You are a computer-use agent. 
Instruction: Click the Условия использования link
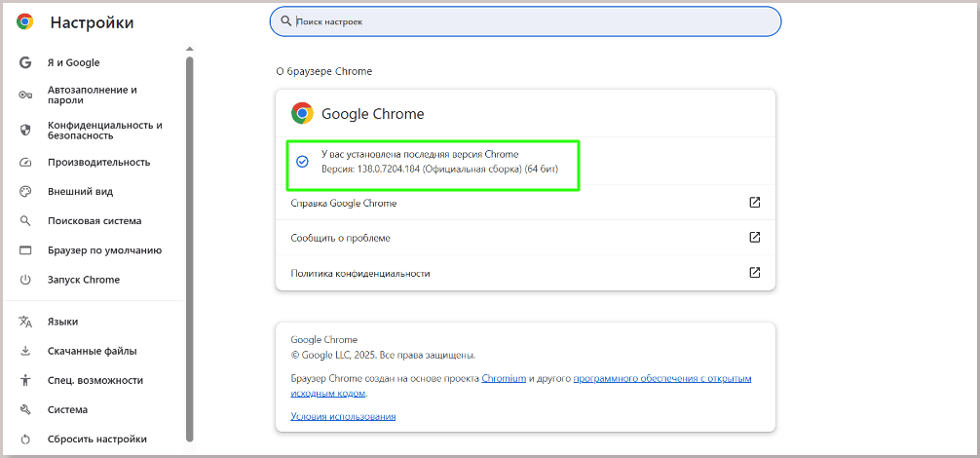point(343,416)
